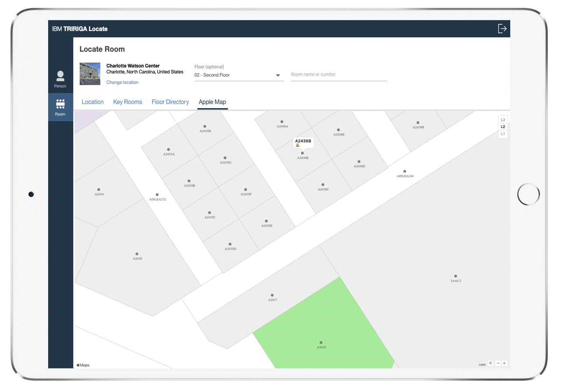
Task: Select the AISLEA232 marker dot
Action: coord(157,195)
